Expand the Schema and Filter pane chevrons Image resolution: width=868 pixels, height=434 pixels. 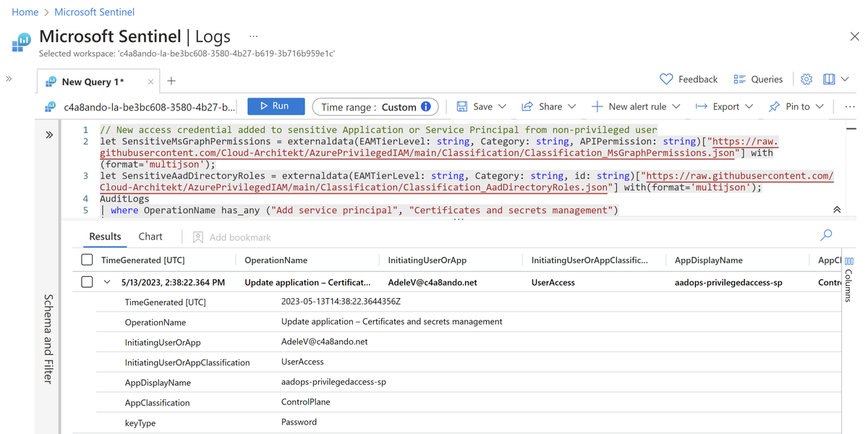[x=49, y=135]
